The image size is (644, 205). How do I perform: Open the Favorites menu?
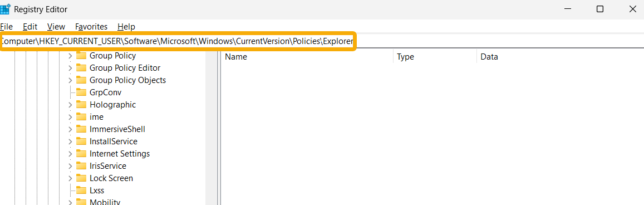pyautogui.click(x=91, y=27)
